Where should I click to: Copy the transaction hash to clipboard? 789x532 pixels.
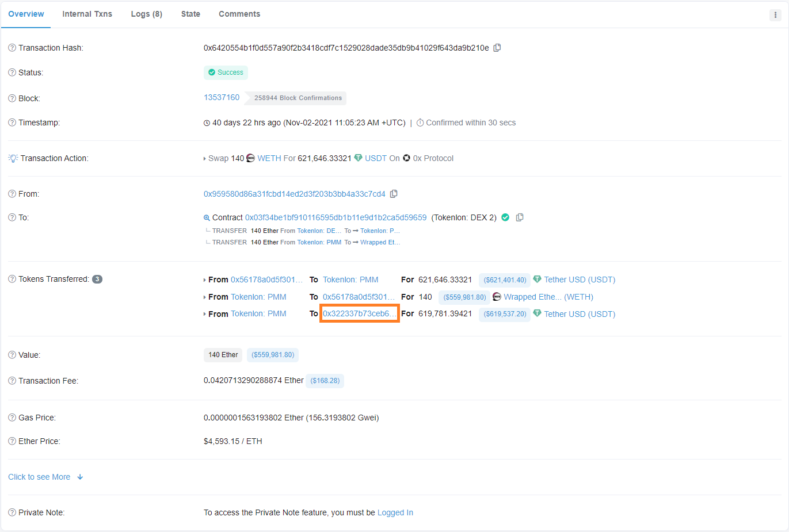pos(497,48)
